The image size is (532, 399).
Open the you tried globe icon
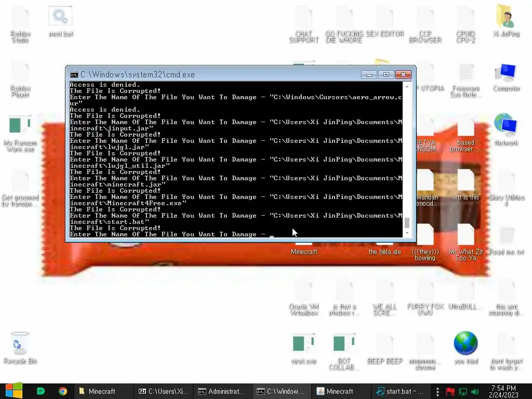click(465, 348)
